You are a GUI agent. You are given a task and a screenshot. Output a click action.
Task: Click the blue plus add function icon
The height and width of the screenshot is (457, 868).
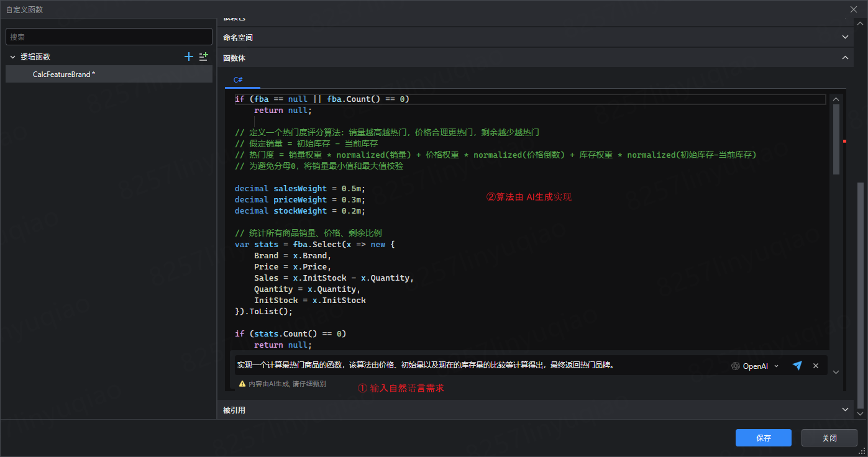point(189,57)
